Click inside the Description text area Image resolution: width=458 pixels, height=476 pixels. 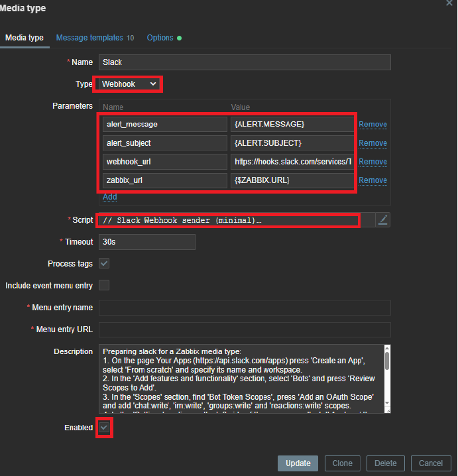pos(241,379)
